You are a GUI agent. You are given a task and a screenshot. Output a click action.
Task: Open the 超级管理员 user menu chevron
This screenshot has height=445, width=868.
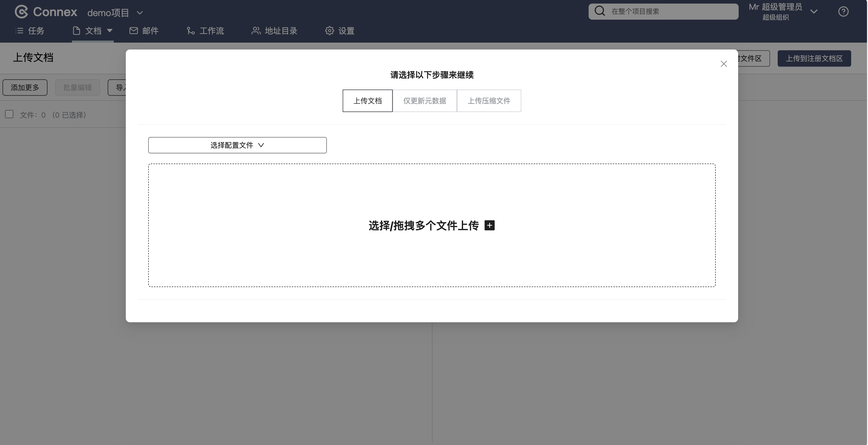(x=814, y=12)
